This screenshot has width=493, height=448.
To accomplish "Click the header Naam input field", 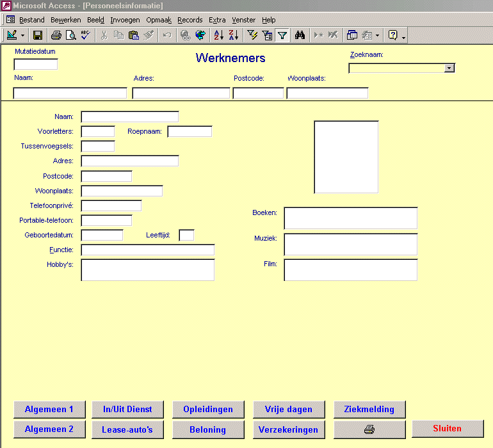I will tap(70, 93).
